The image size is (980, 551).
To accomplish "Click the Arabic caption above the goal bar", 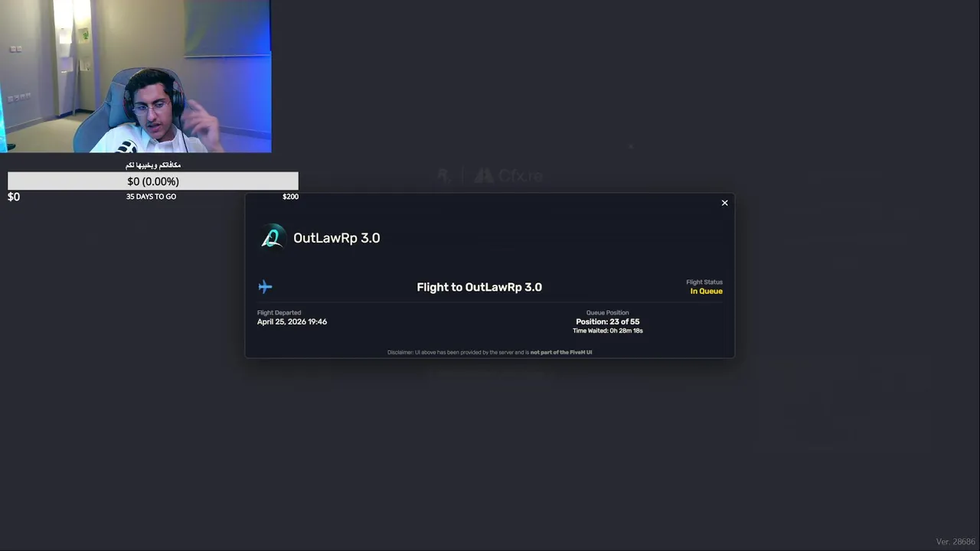I will [153, 165].
